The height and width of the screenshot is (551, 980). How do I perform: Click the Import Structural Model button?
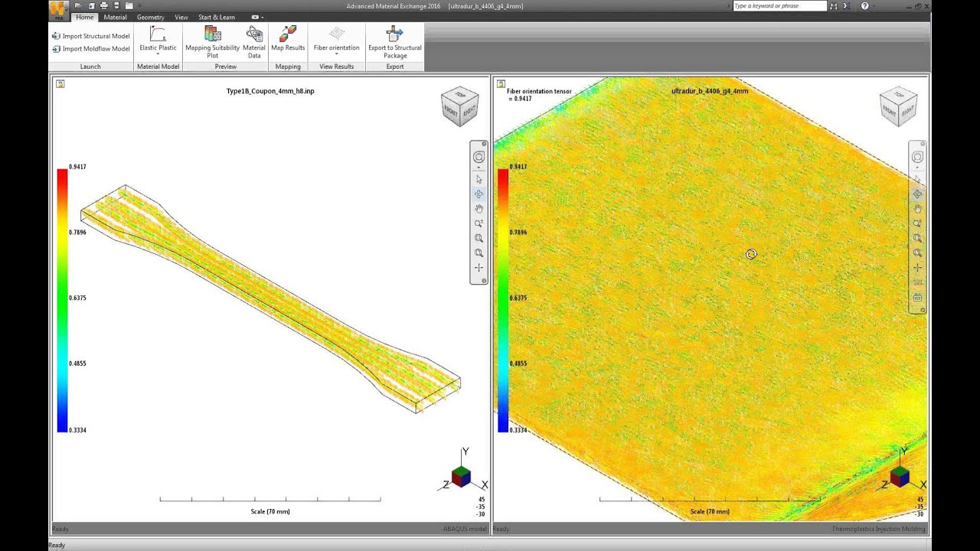click(x=90, y=36)
